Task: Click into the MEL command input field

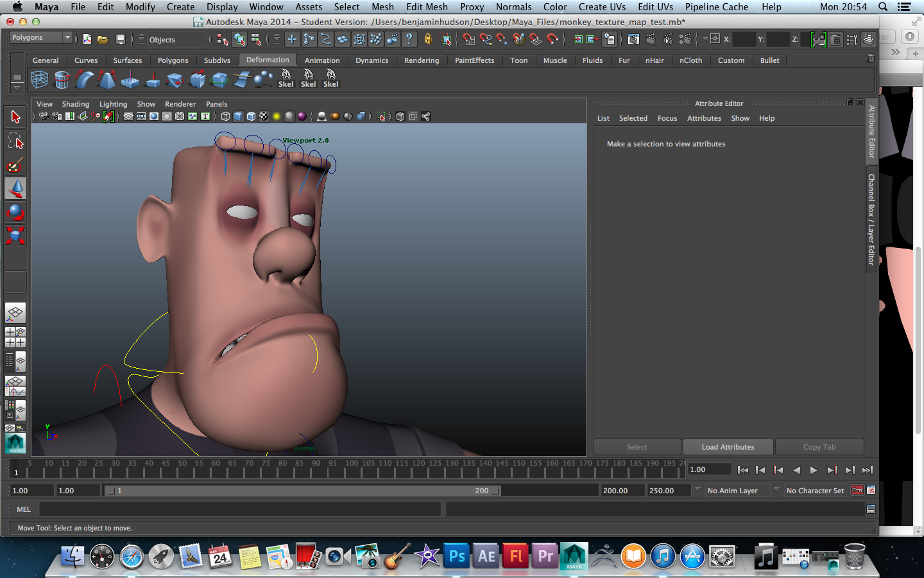Action: pos(239,509)
